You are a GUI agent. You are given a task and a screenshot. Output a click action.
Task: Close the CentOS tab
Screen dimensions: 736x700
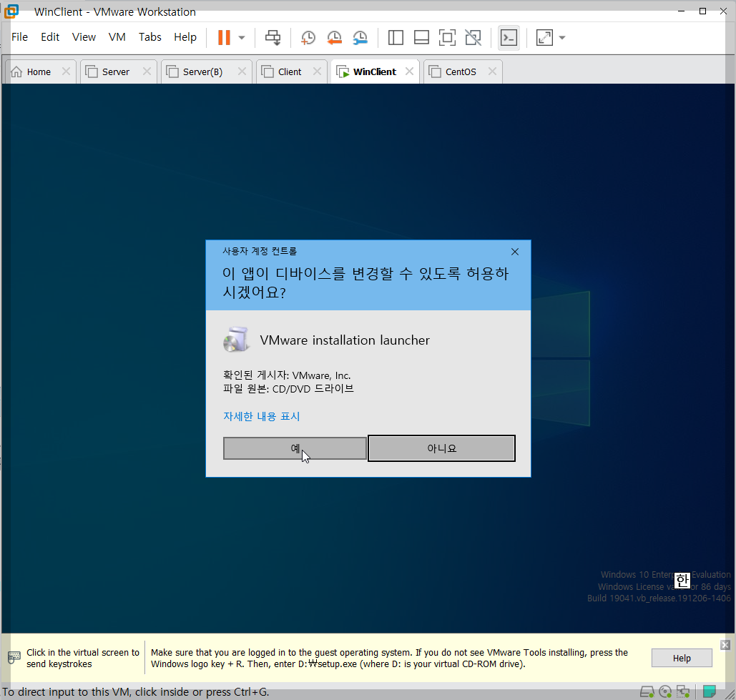pos(492,72)
